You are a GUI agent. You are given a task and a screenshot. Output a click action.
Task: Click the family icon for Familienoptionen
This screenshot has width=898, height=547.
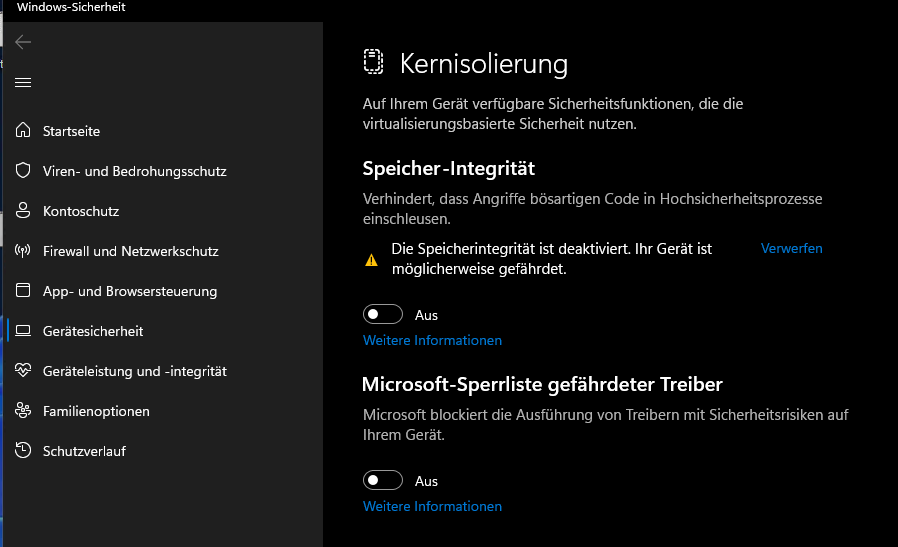click(x=23, y=410)
